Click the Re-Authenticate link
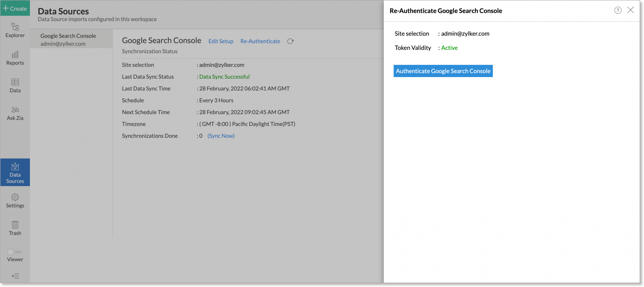This screenshot has height=287, width=644. click(x=260, y=41)
